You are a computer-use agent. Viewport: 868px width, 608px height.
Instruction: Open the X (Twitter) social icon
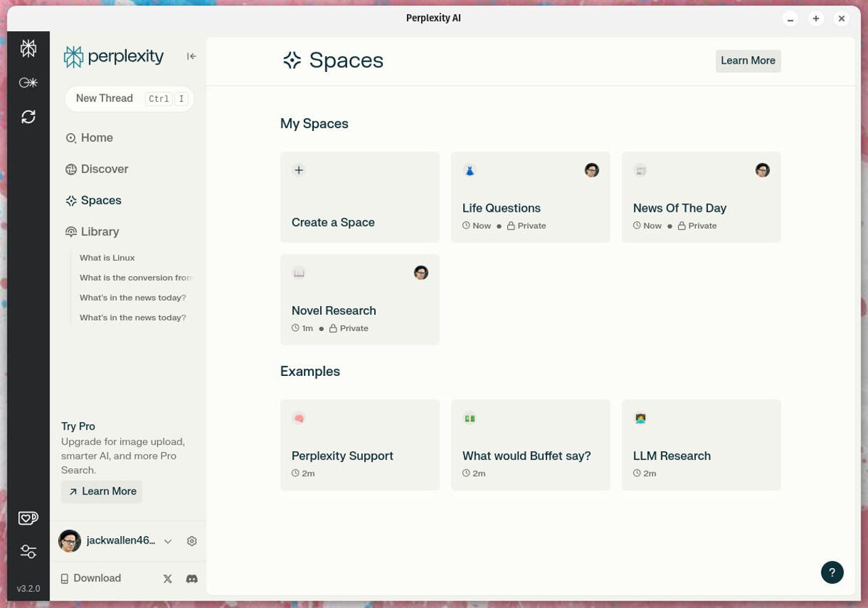click(x=167, y=579)
